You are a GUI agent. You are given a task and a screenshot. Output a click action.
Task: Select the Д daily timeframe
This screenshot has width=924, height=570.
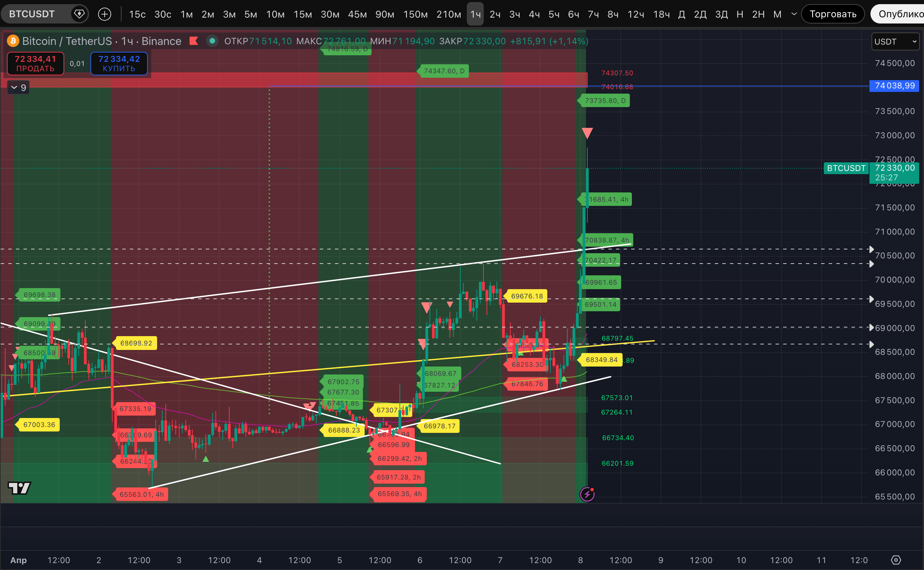(681, 14)
